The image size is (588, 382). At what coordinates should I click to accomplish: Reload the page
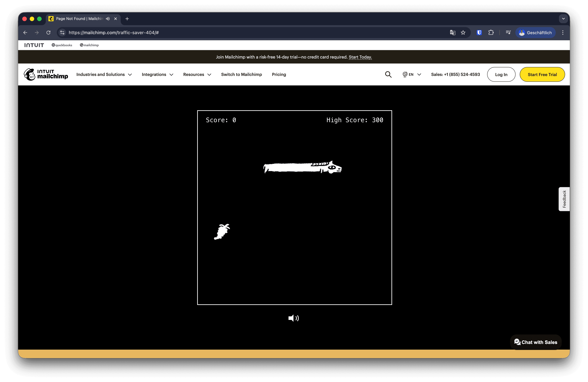click(x=48, y=33)
